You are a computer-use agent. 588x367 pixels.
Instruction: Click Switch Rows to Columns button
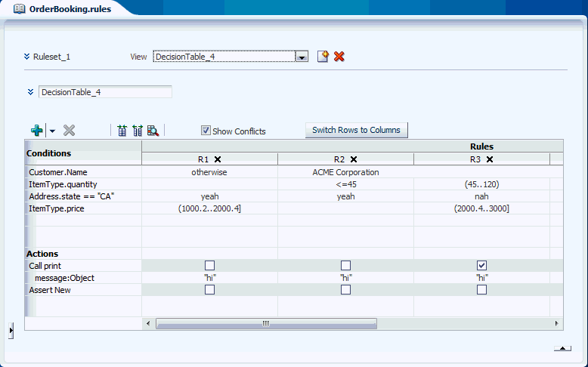[356, 130]
